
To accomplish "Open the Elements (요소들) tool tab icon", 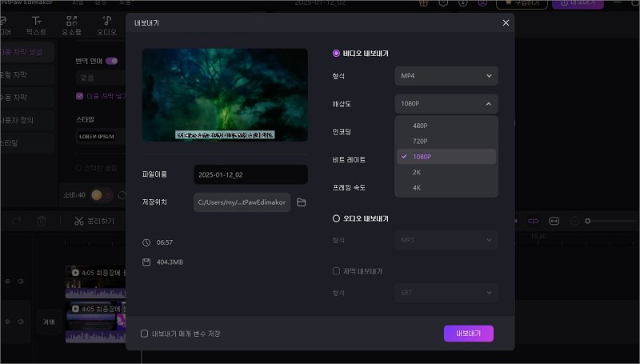I will (71, 26).
